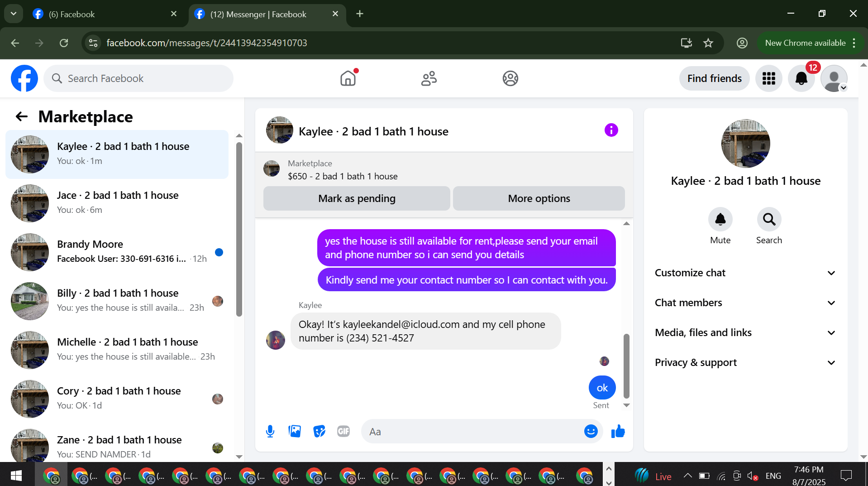
Task: Open Kaylee conversation in list
Action: (117, 154)
